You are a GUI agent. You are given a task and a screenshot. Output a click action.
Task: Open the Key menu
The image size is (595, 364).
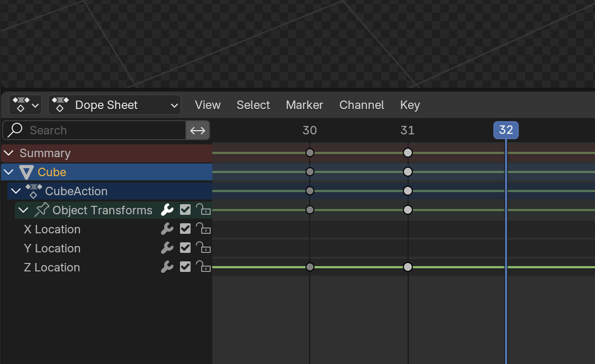(410, 105)
